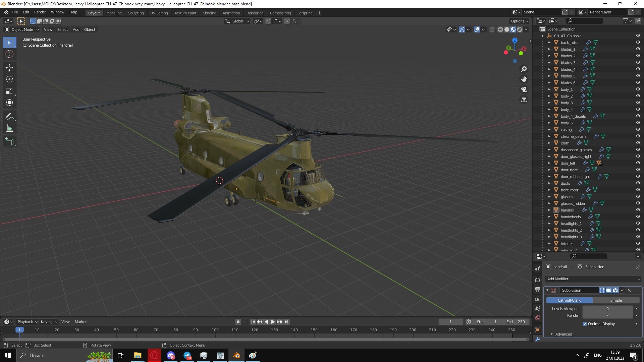The width and height of the screenshot is (644, 362).
Task: Open the Render properties tab
Action: pos(538,280)
